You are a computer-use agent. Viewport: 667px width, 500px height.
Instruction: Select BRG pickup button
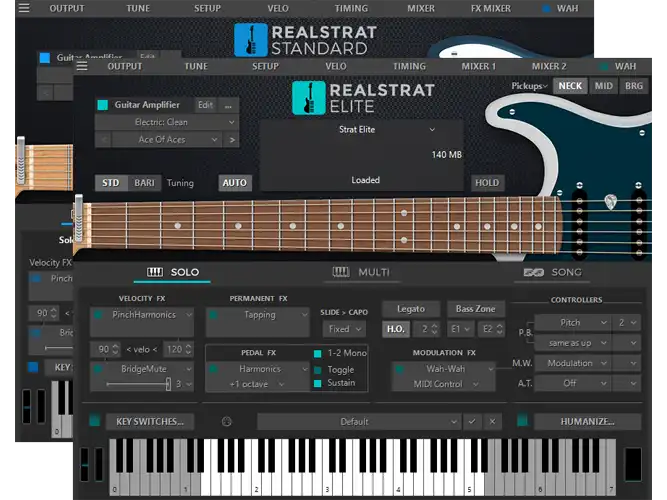point(634,86)
